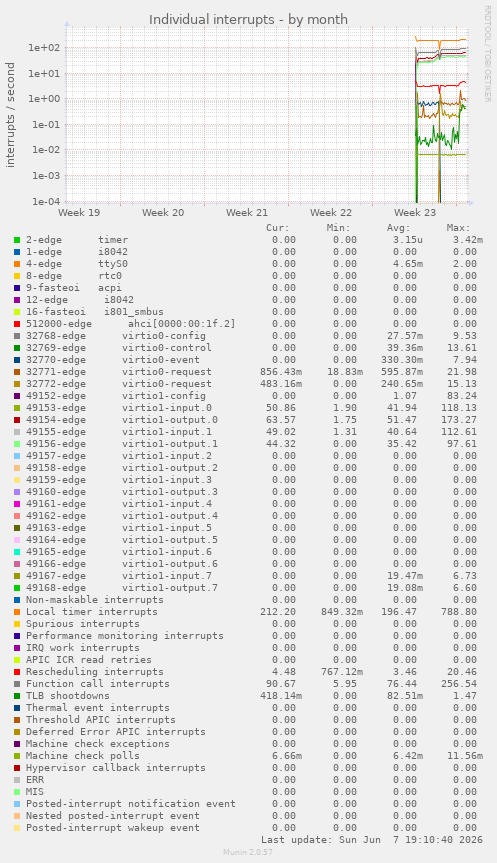Click the Munin 2.0.57 footer text
497x863 pixels.
(248, 853)
